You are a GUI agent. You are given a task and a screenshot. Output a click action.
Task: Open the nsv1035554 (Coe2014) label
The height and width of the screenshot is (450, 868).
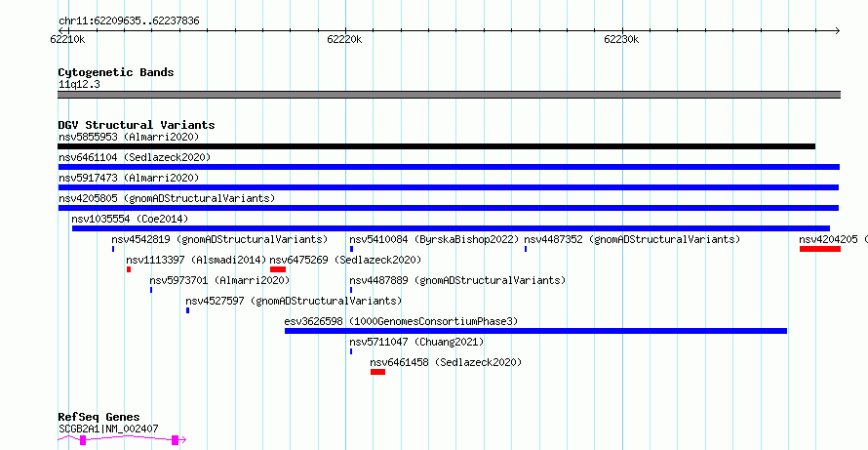tap(130, 219)
